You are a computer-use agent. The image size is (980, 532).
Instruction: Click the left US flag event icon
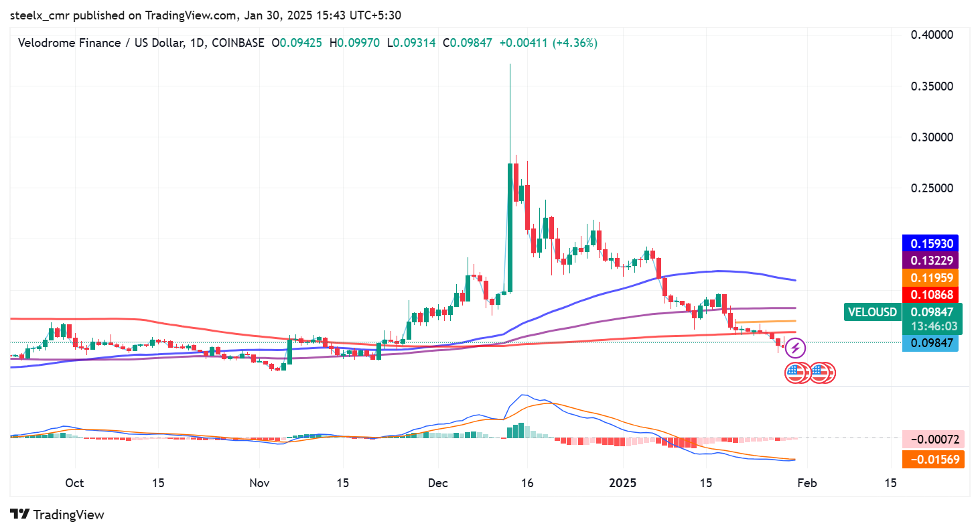[x=795, y=373]
